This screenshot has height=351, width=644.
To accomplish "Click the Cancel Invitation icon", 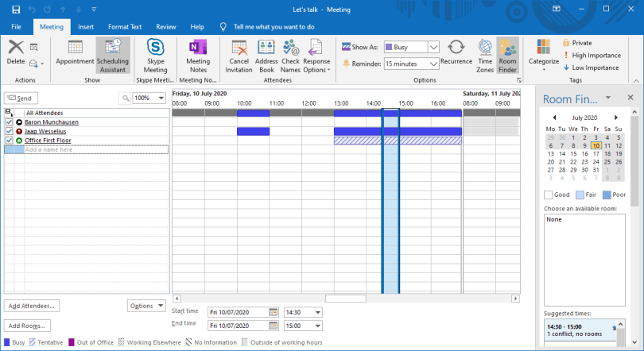I will tap(239, 55).
